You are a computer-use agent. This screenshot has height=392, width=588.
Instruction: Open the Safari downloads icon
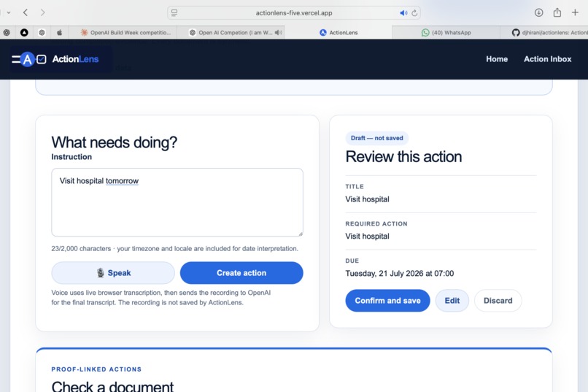[x=538, y=12]
